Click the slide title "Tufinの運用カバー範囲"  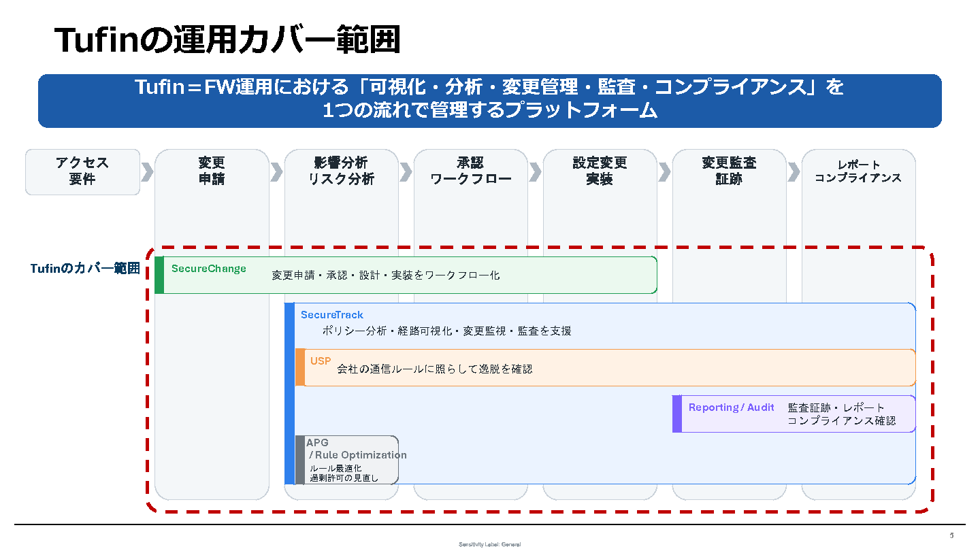click(227, 39)
